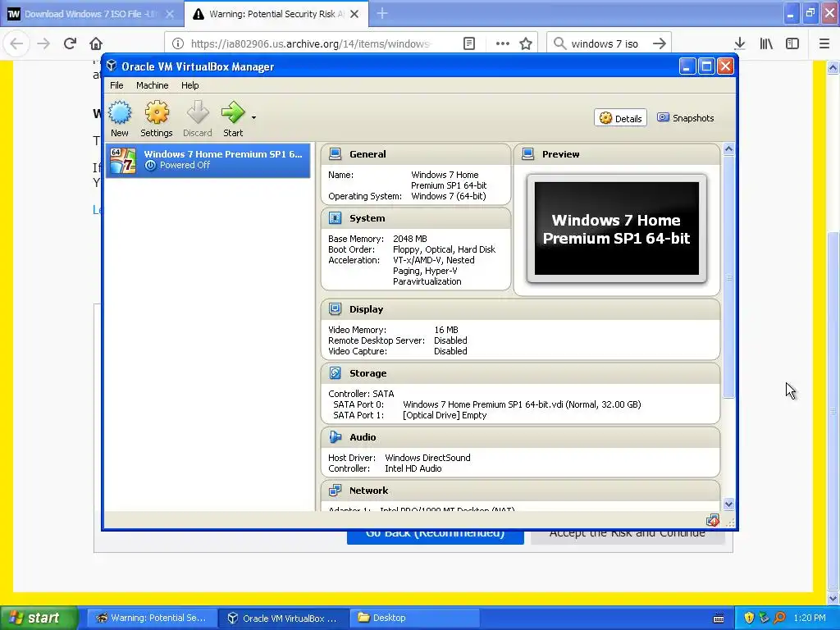
Task: Click details pane scroll down arrow
Action: (x=728, y=504)
